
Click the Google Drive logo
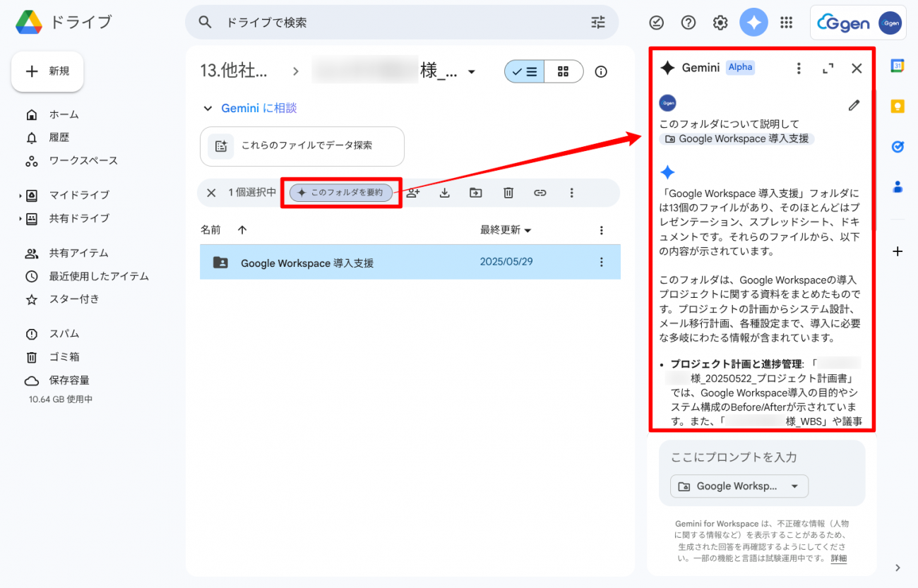[29, 22]
